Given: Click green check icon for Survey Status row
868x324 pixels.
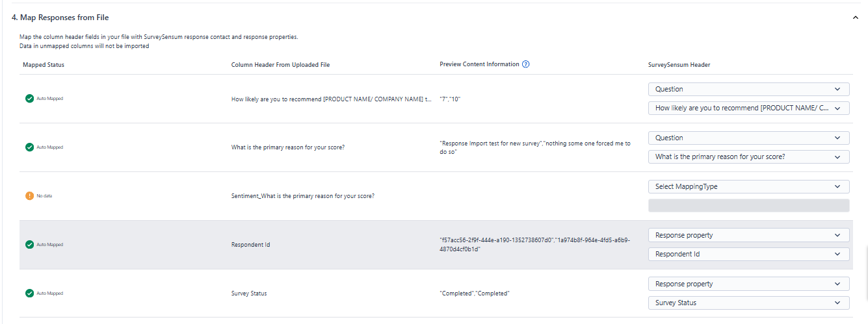Looking at the screenshot, I should (29, 293).
